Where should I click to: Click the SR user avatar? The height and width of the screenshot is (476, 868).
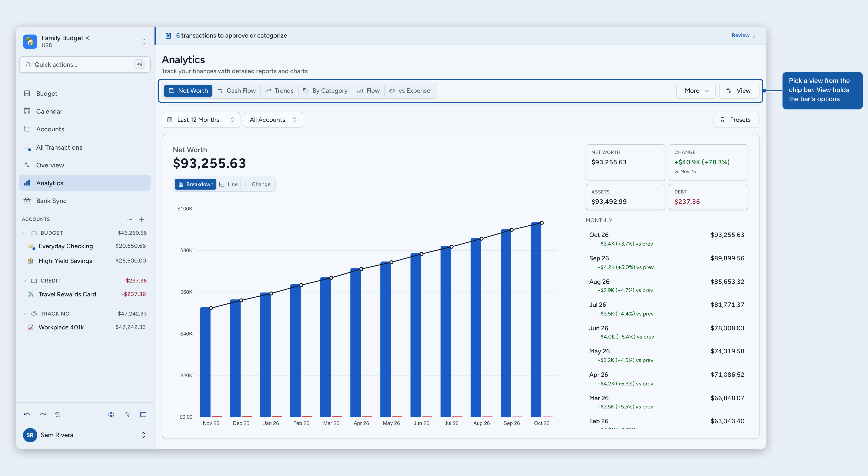tap(30, 435)
